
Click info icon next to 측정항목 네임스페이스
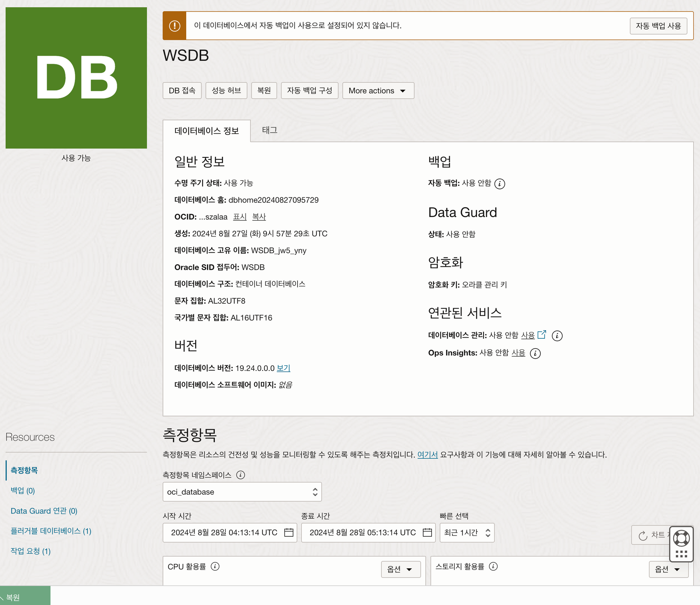240,475
